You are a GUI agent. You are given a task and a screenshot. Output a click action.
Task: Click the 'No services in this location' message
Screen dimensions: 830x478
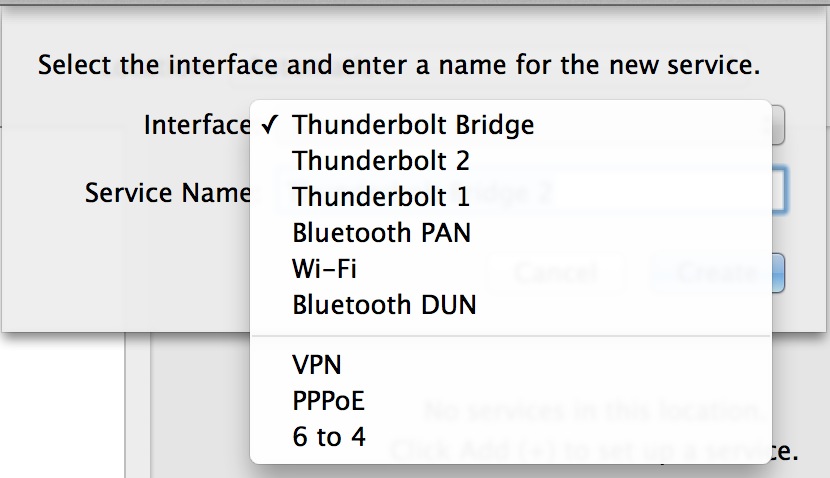point(778,409)
